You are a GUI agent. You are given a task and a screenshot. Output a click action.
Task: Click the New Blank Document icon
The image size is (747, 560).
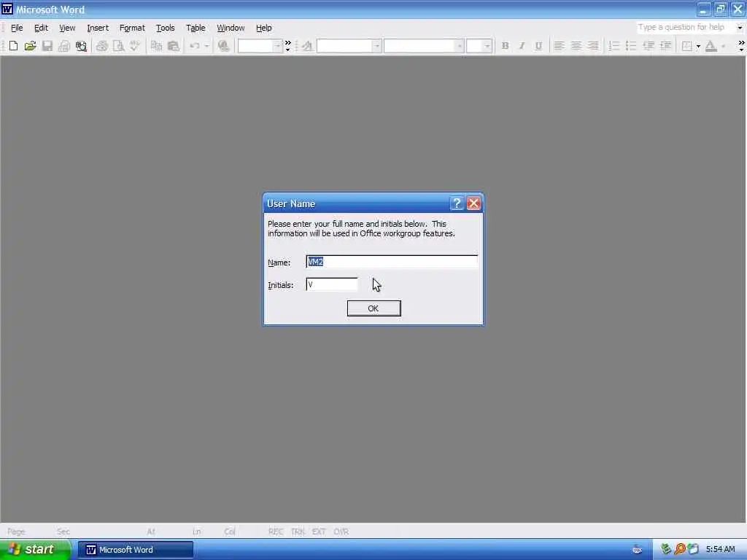(x=13, y=46)
